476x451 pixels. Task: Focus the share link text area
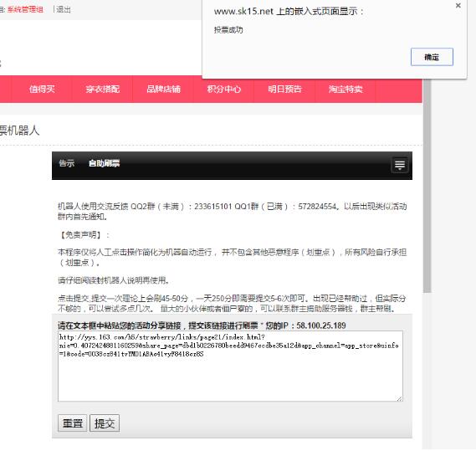230,366
